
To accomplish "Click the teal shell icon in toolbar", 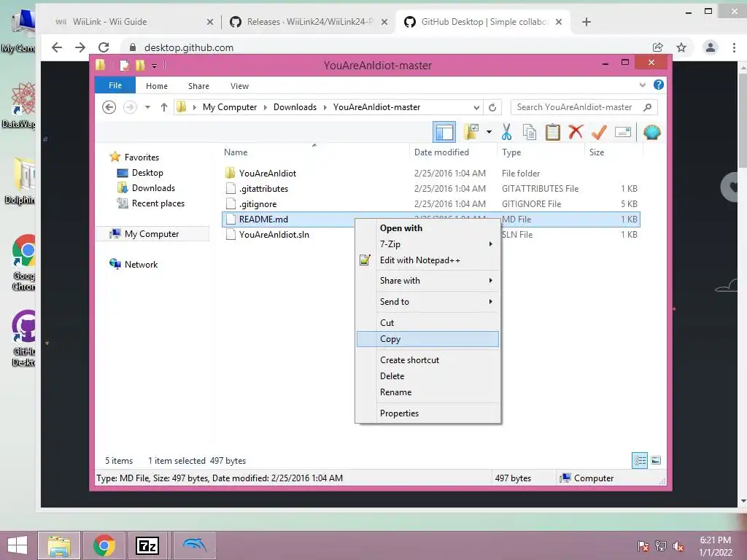I will point(651,132).
